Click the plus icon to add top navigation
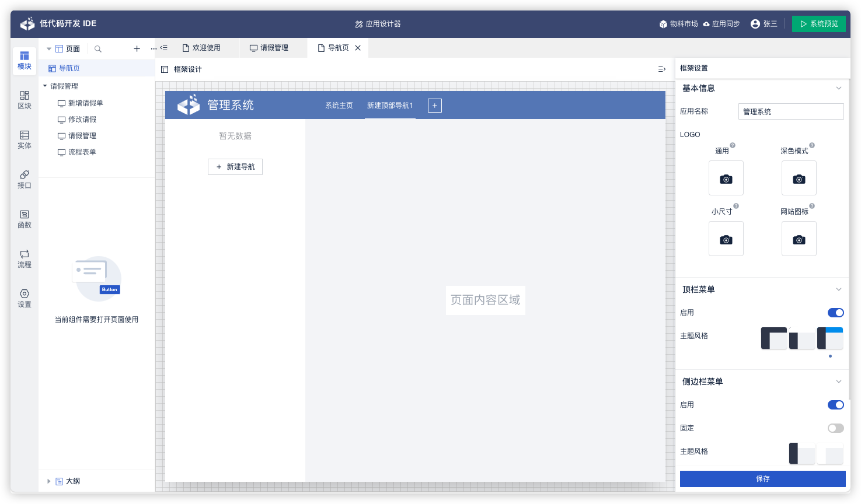The image size is (861, 504). tap(435, 106)
